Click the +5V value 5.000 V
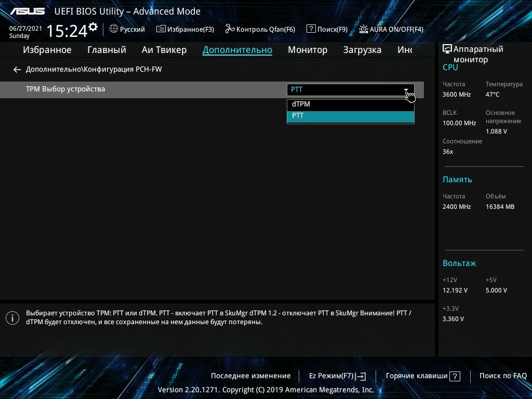 tap(496, 290)
